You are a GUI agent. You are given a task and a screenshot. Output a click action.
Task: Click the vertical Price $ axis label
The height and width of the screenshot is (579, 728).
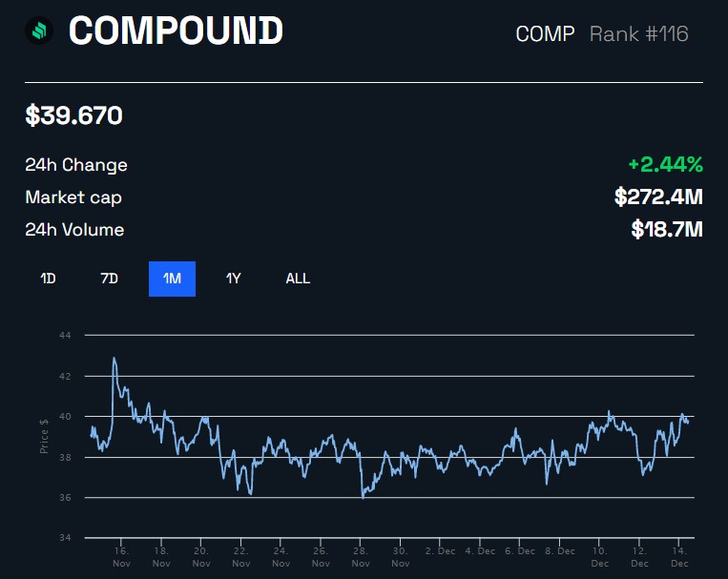[44, 436]
